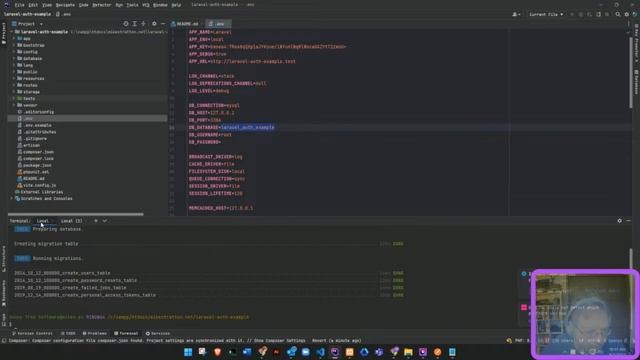Hide the terminal tool window
The width and height of the screenshot is (640, 360).
(628, 221)
